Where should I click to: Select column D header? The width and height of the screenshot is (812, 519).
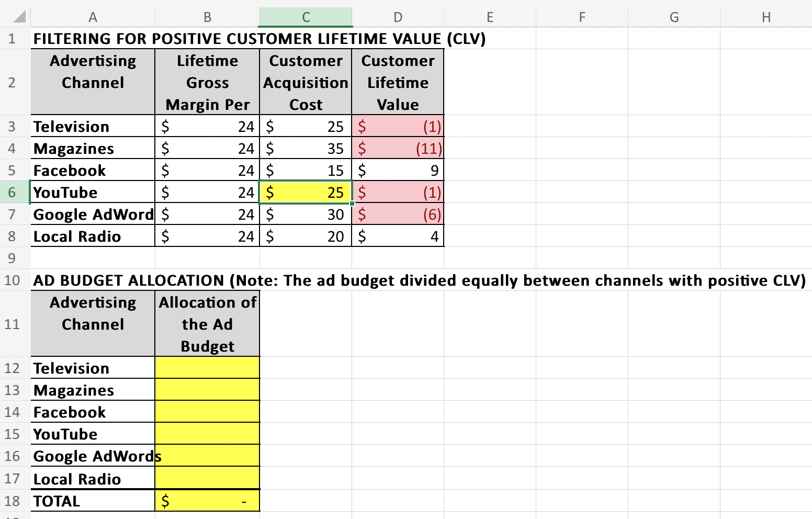(398, 17)
